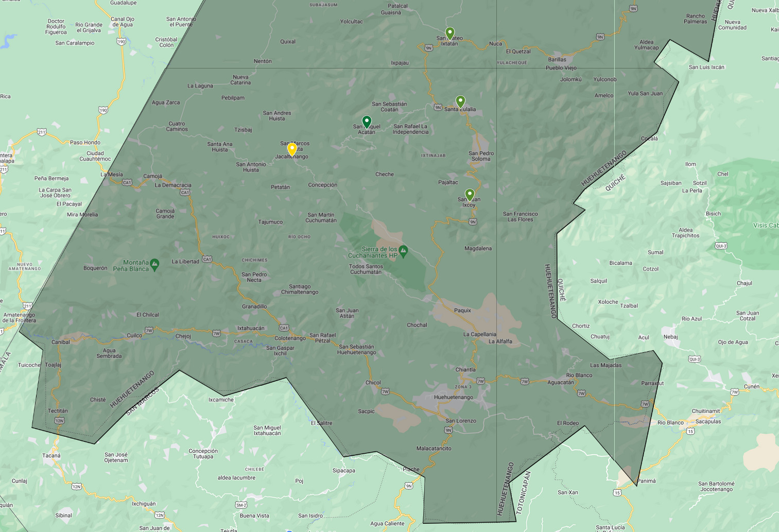
Task: Click the Paquix label
Action: coord(462,310)
